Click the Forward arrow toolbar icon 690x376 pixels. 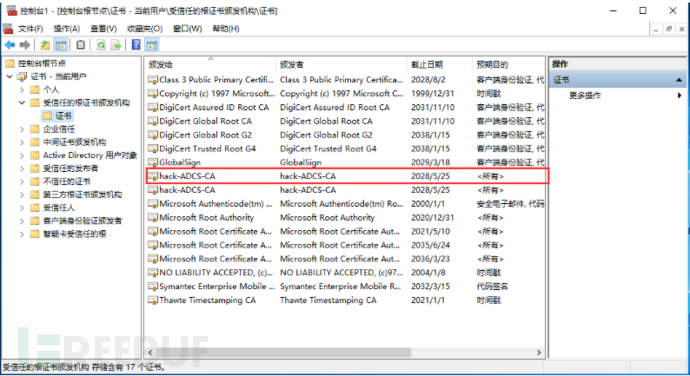(x=25, y=45)
